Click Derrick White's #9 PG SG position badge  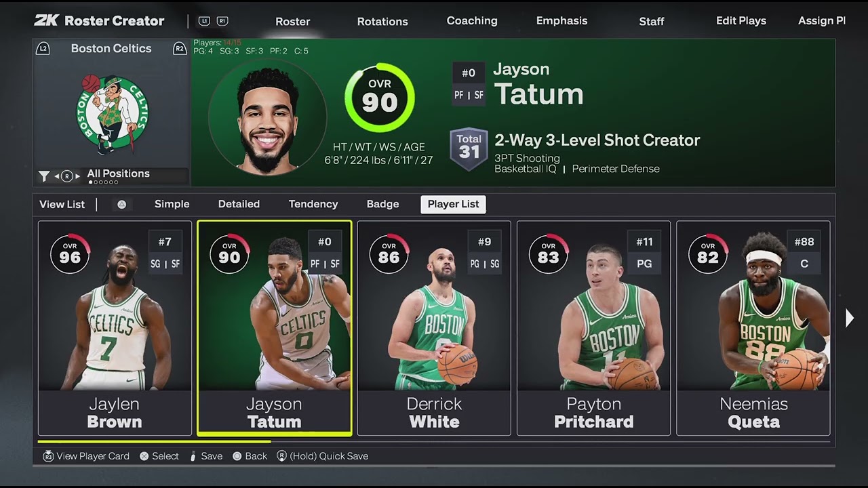tap(484, 253)
